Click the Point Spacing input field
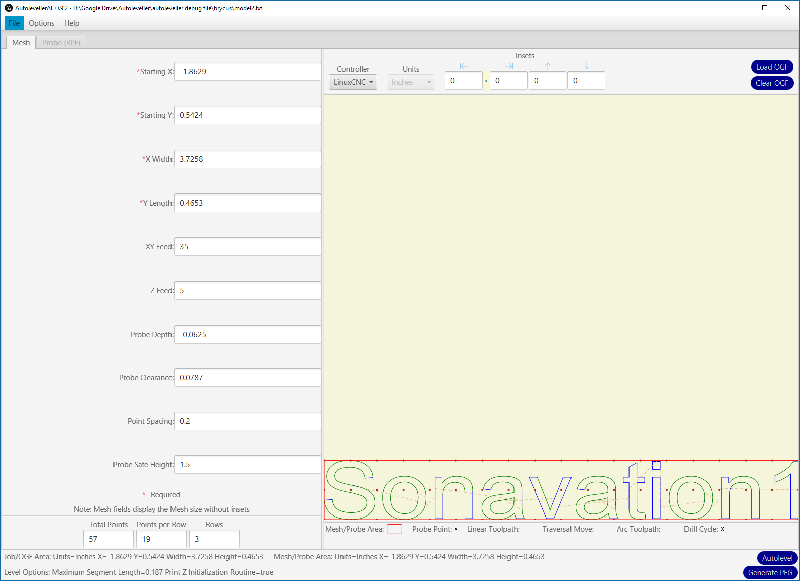The width and height of the screenshot is (800, 581). pos(248,421)
